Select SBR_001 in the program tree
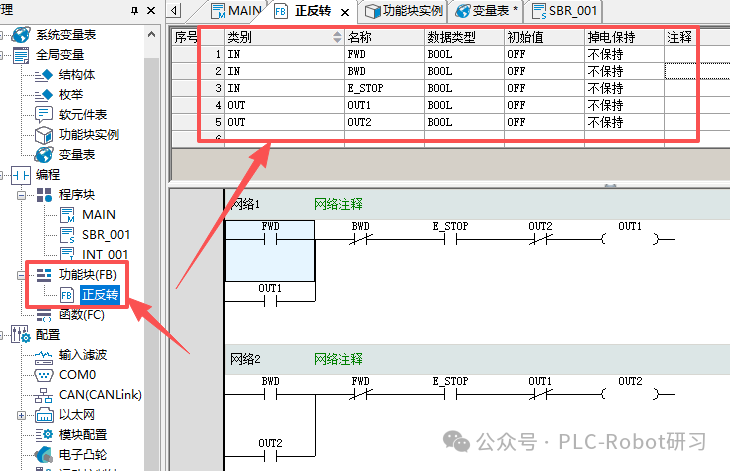Viewport: 730px width, 471px height. pyautogui.click(x=106, y=235)
